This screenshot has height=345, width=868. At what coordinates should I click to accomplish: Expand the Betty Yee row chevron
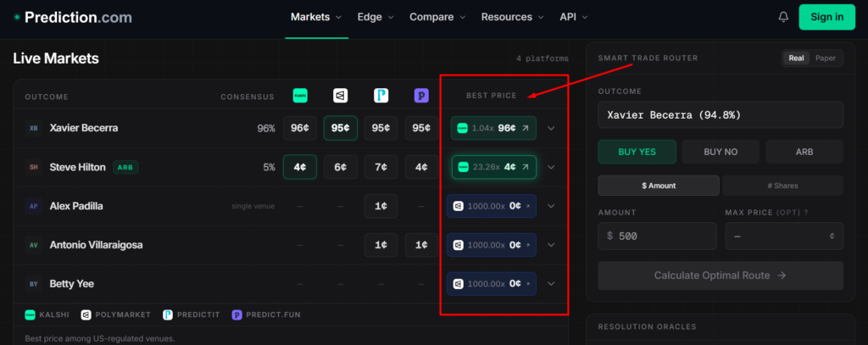click(551, 283)
